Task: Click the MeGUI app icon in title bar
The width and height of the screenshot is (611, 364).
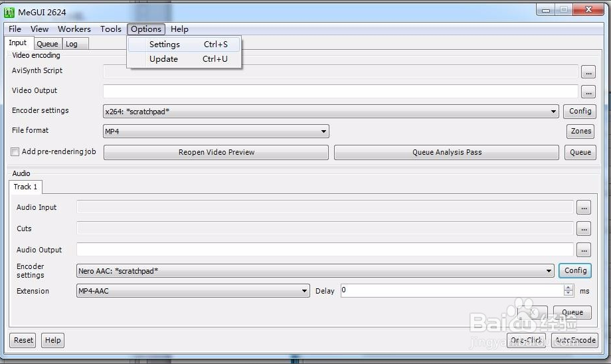Action: pos(9,13)
